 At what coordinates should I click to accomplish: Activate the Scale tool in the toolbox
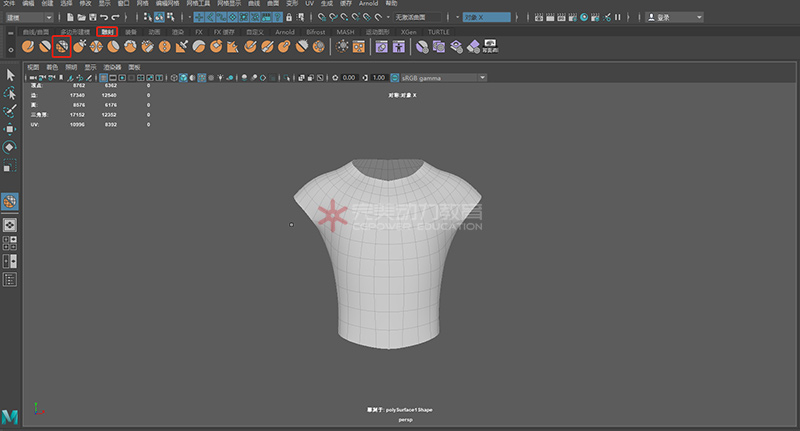(10, 165)
